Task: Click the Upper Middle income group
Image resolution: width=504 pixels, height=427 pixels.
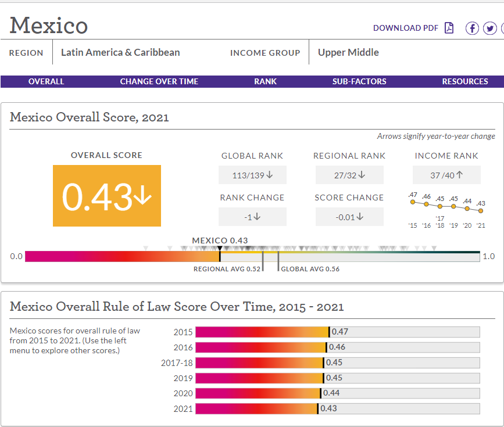Action: (348, 52)
